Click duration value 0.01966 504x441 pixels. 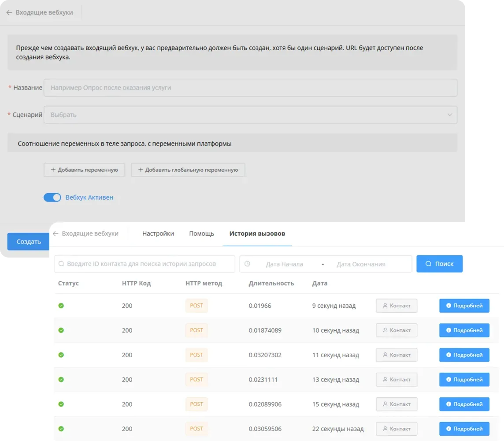point(260,306)
